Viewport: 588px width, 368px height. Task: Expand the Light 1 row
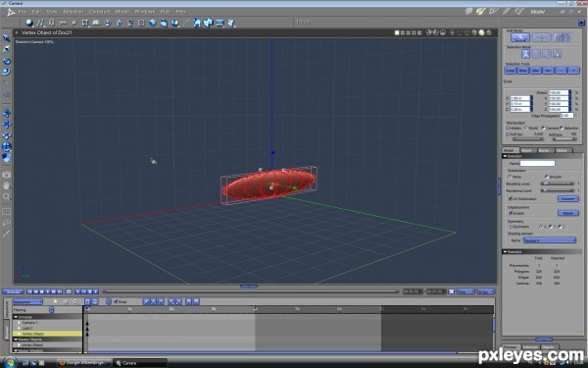click(x=20, y=328)
